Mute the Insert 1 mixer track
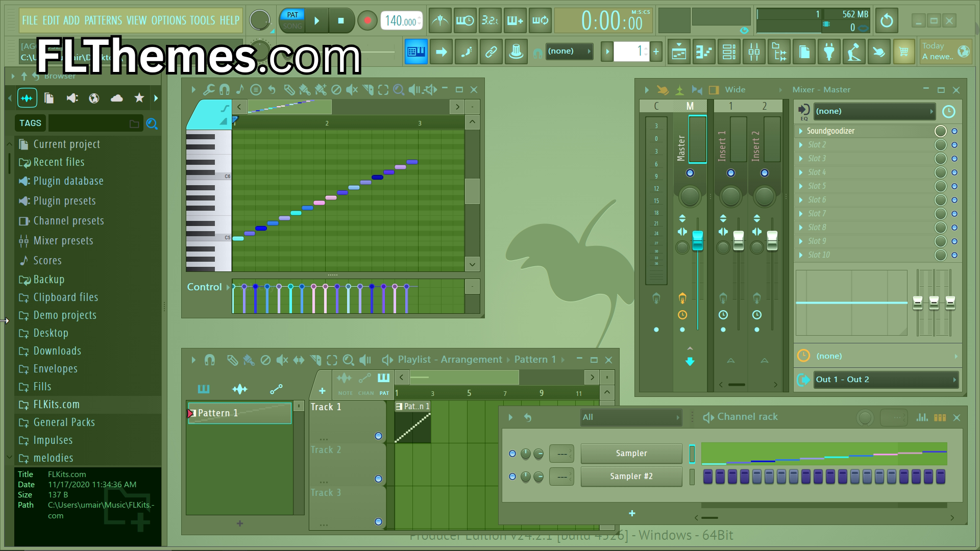This screenshot has height=551, width=980. click(731, 173)
